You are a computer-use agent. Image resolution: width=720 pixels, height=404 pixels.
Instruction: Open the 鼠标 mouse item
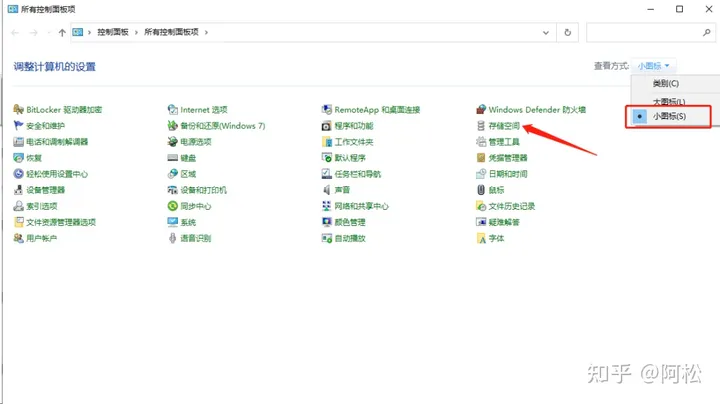tap(496, 190)
